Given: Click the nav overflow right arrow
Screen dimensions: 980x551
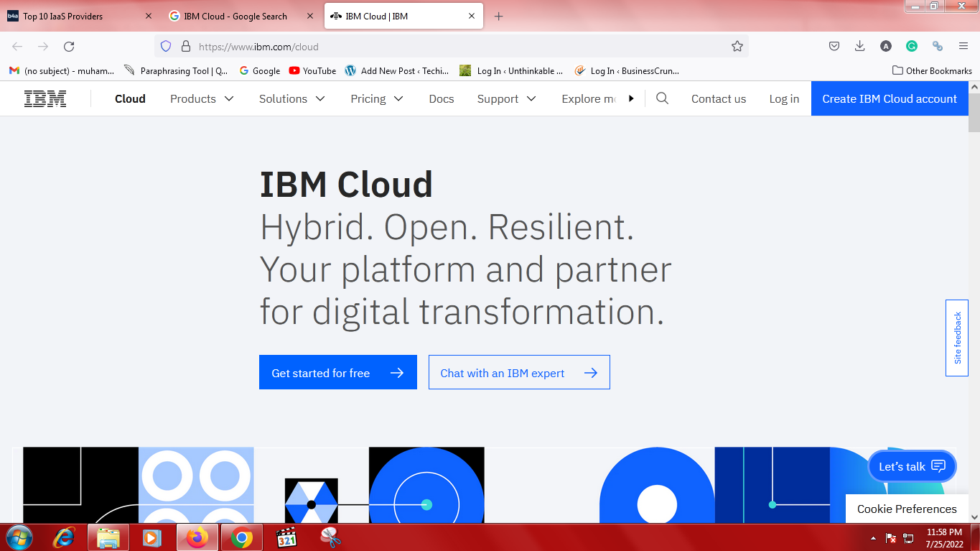Looking at the screenshot, I should [x=631, y=98].
